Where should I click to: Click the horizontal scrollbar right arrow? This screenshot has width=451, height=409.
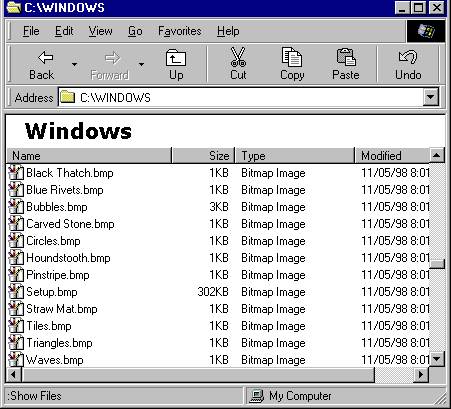point(421,375)
